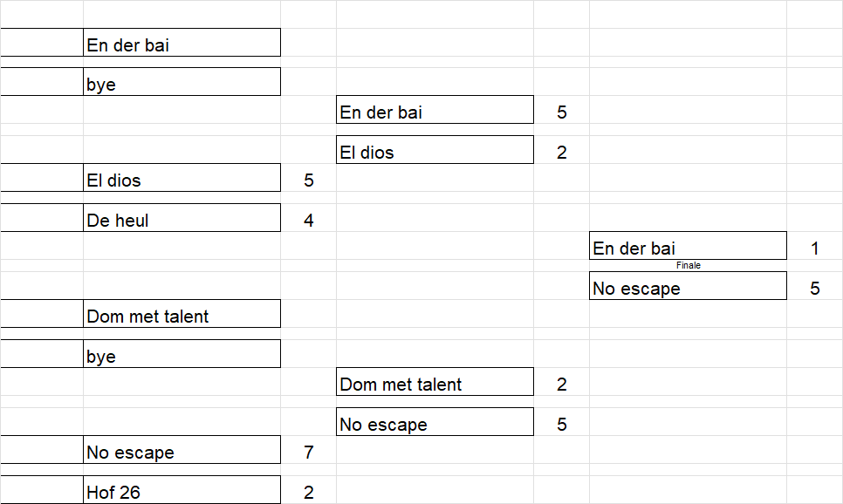Viewport: 843px width, 504px height.
Task: Select the semi-final "El dios" cell
Action: tap(435, 149)
